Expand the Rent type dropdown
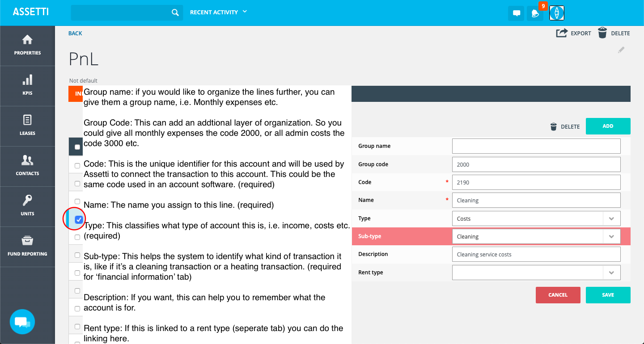The image size is (644, 344). (x=611, y=272)
